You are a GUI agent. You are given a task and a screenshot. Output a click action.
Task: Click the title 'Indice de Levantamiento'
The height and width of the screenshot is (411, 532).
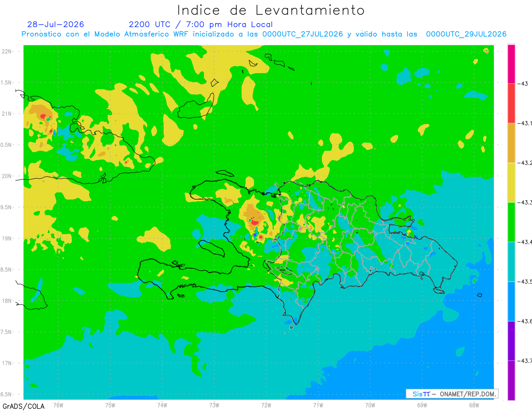coord(271,10)
